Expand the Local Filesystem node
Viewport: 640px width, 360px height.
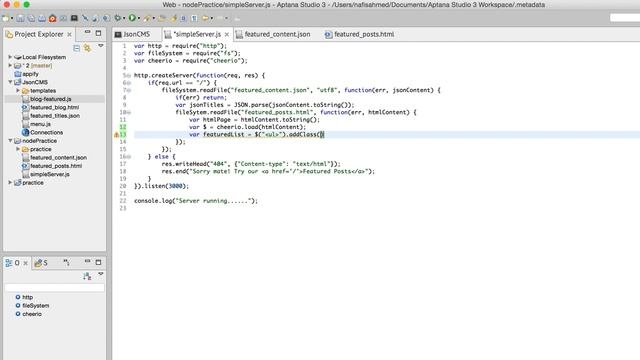pyautogui.click(x=10, y=57)
